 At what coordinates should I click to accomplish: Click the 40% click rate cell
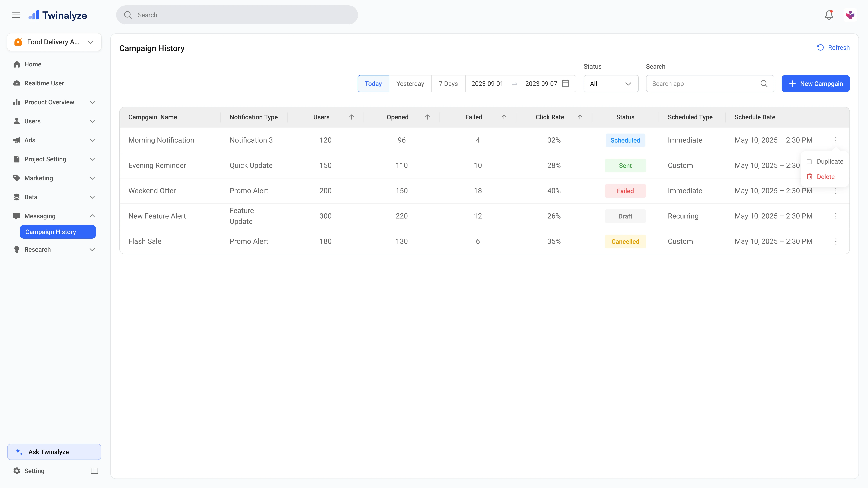554,191
